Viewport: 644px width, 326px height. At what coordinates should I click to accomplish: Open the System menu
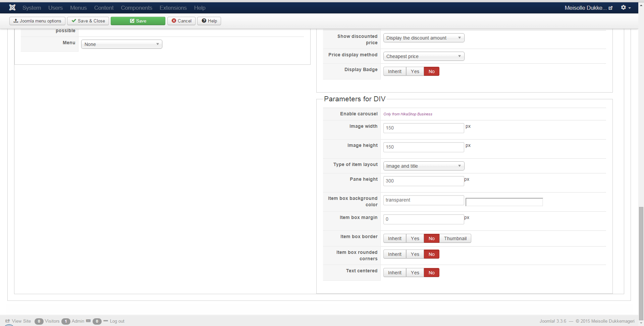point(32,8)
